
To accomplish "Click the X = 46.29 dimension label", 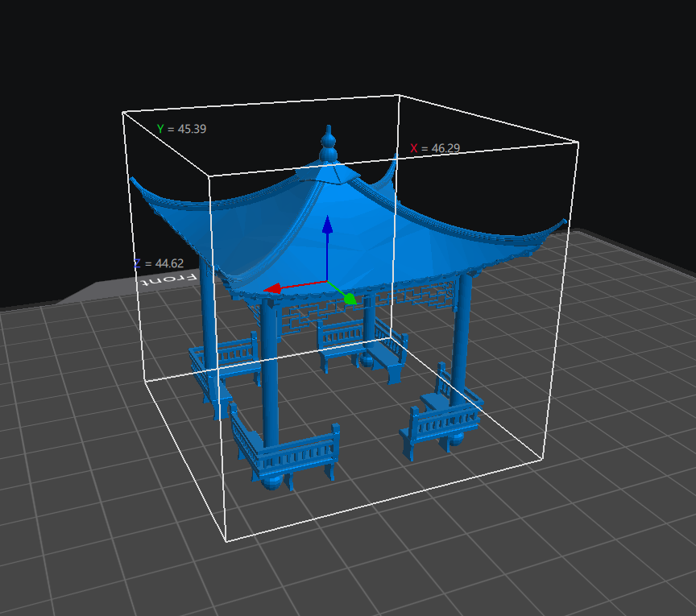I will click(435, 148).
